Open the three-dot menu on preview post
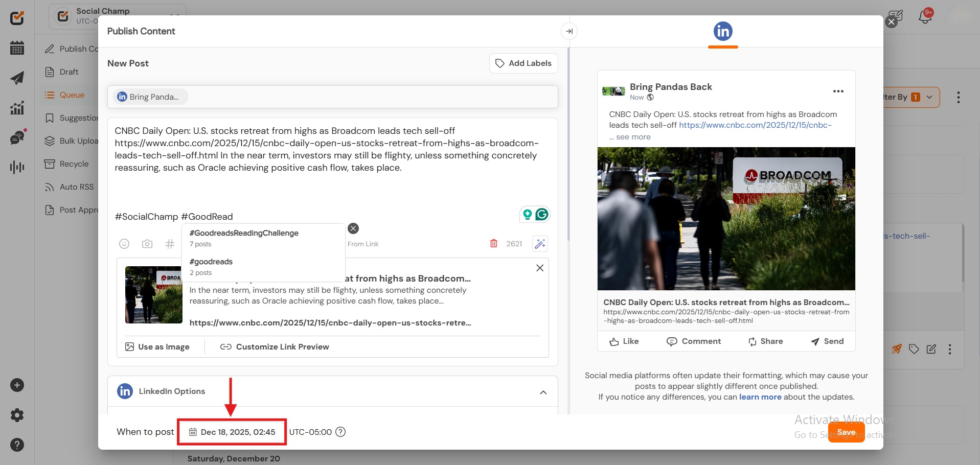Viewport: 980px width, 465px height. [838, 91]
